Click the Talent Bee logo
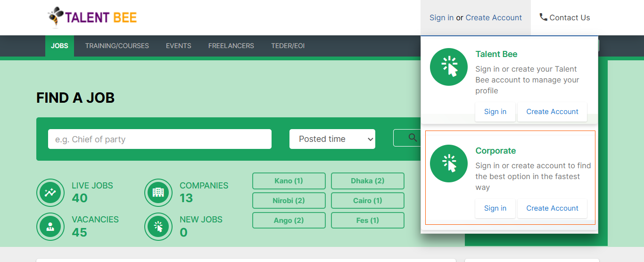 (92, 17)
